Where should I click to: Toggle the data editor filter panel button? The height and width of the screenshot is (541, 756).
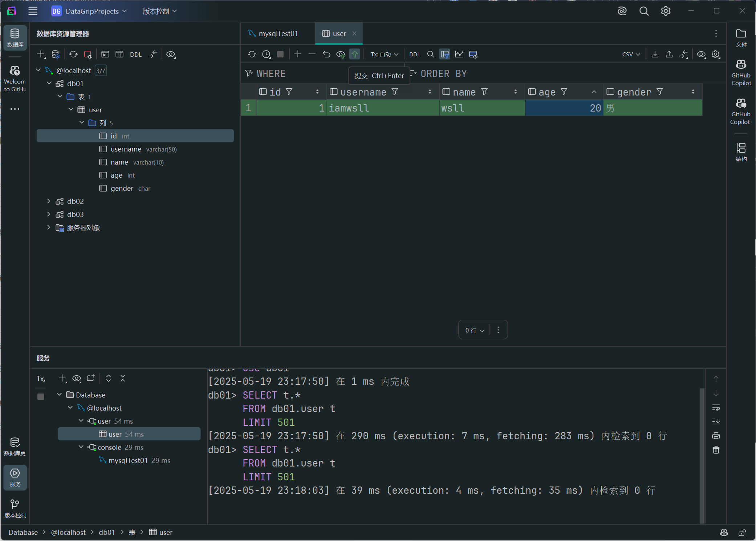444,54
